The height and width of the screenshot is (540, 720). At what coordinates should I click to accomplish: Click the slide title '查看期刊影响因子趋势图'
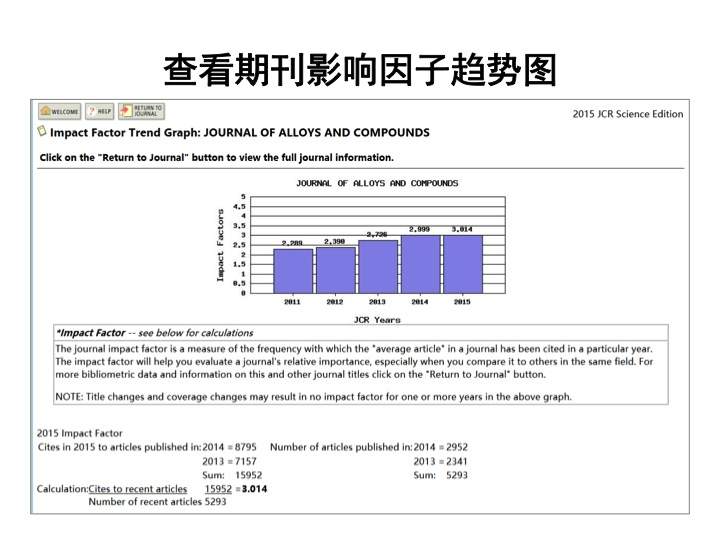[x=360, y=70]
